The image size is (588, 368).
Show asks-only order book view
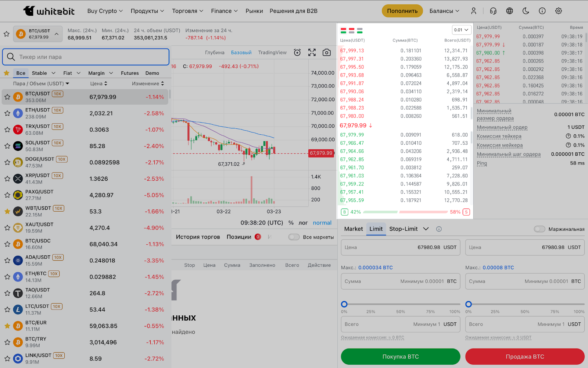(352, 31)
